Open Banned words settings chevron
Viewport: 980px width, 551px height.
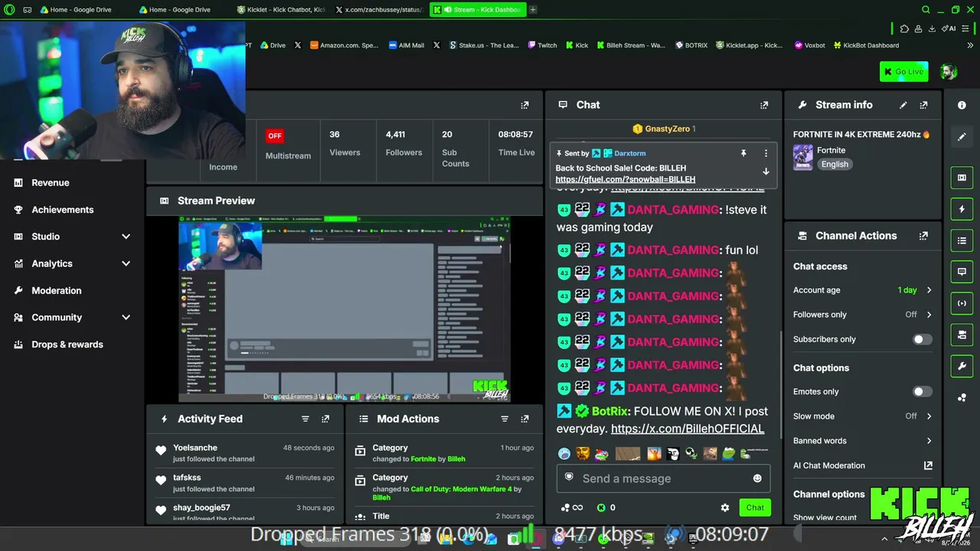[929, 441]
